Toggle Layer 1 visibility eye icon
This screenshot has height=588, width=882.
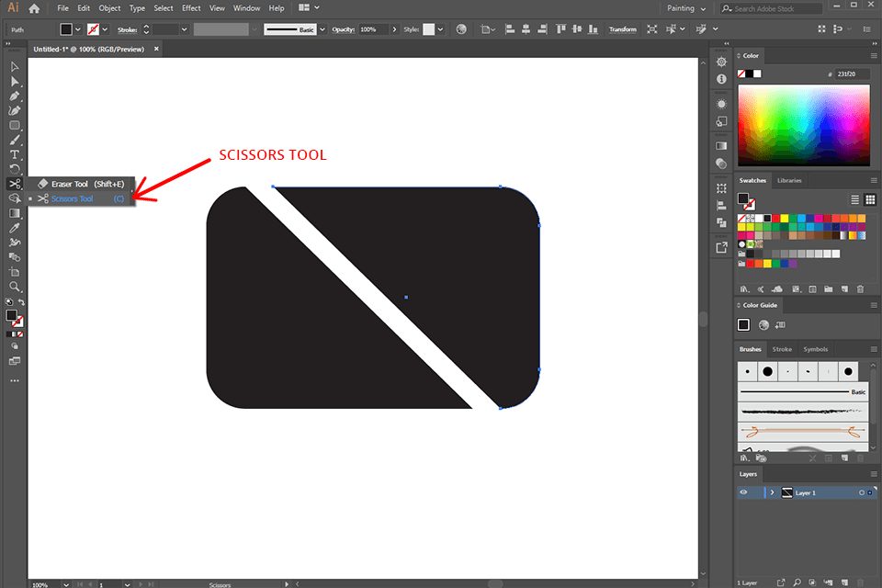743,492
